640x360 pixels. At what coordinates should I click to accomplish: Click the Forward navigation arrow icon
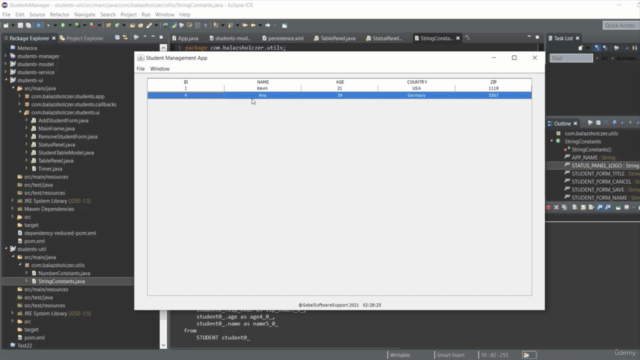click(x=268, y=25)
